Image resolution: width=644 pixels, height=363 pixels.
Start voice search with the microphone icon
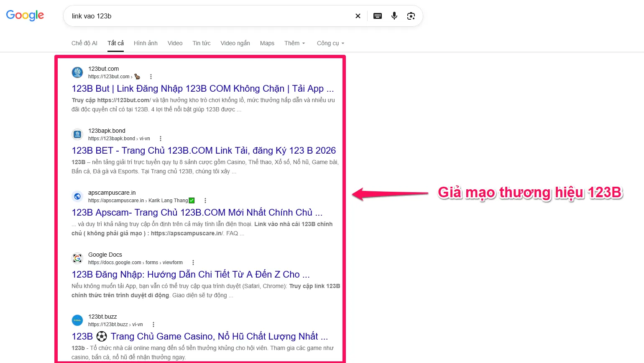pyautogui.click(x=394, y=16)
